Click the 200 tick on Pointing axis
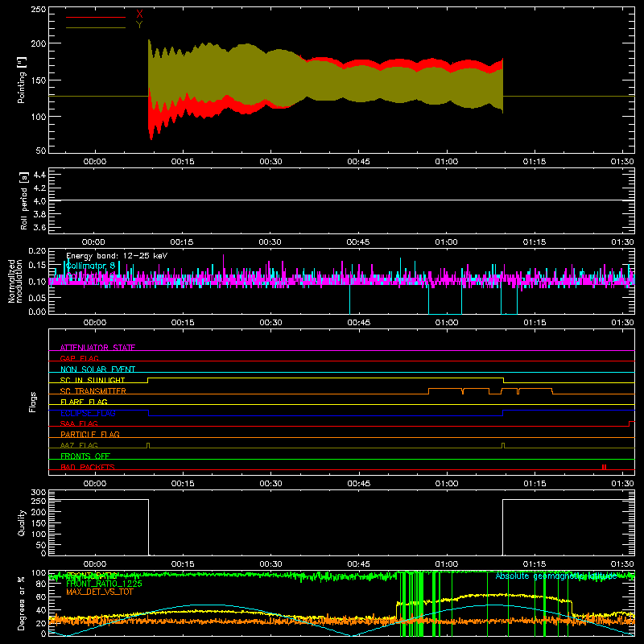This screenshot has width=644, height=644. click(x=38, y=43)
